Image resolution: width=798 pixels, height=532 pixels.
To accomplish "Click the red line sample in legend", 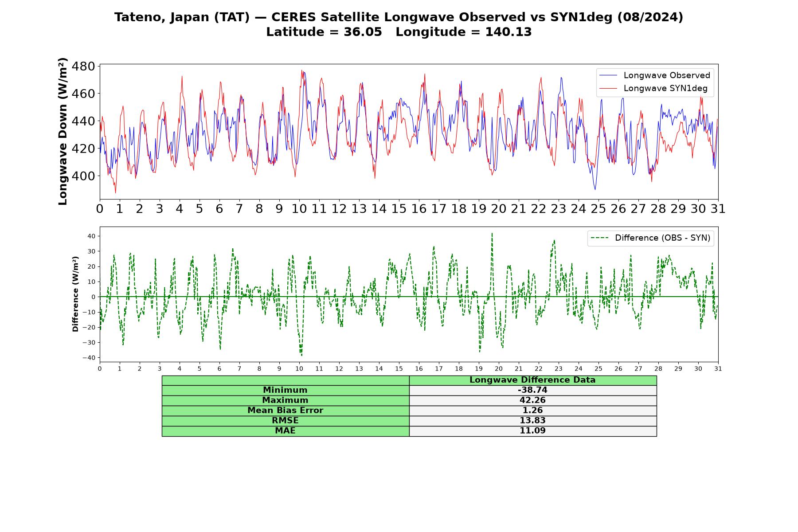I will pyautogui.click(x=608, y=89).
